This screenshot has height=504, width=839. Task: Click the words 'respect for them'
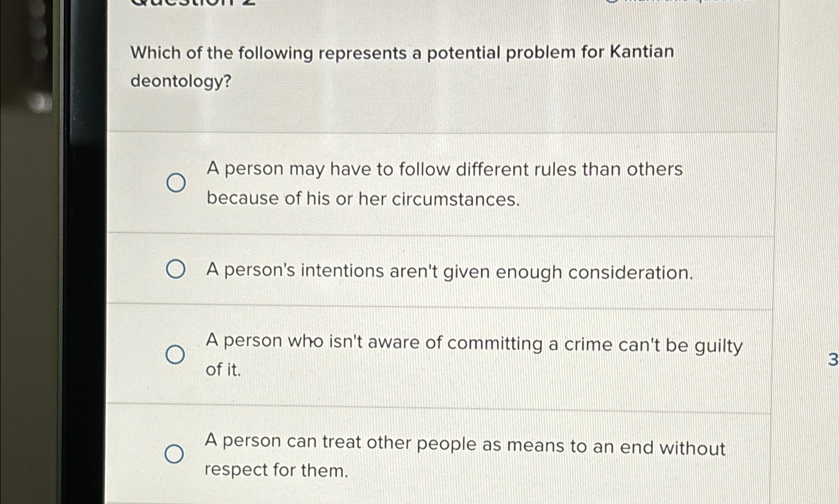[x=277, y=469]
